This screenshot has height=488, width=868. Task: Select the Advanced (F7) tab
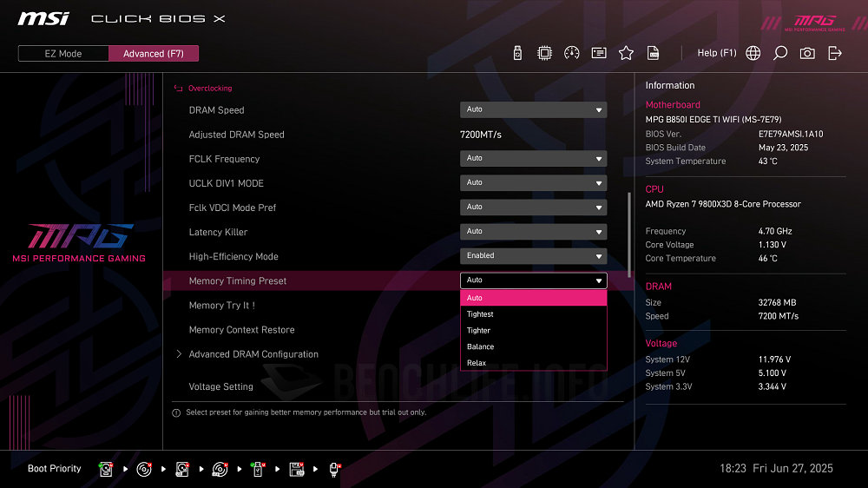154,54
